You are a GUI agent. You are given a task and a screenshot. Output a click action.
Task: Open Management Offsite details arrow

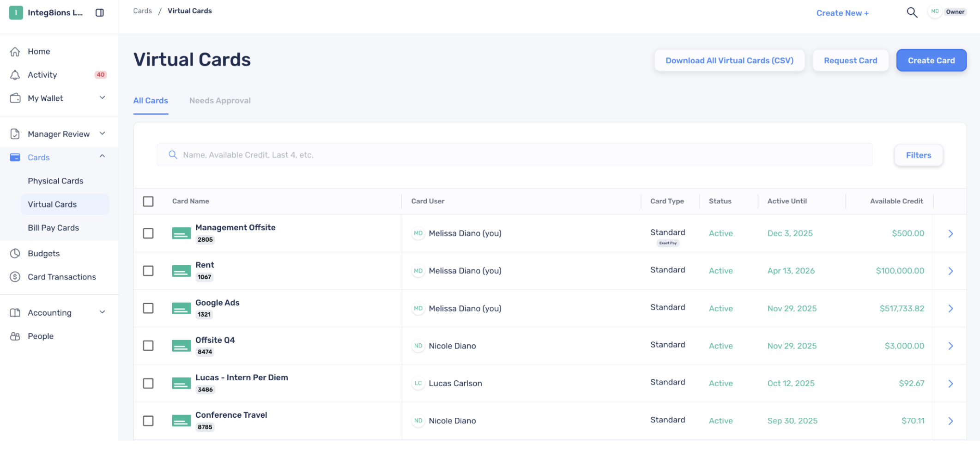point(951,234)
